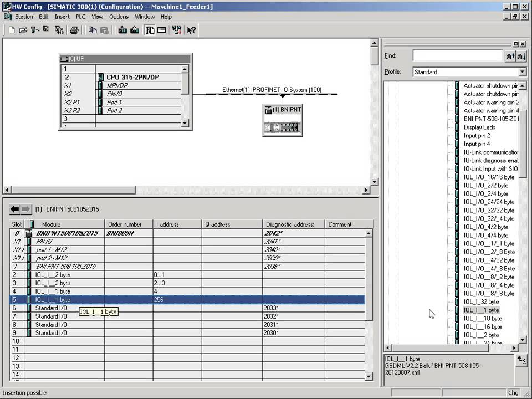This screenshot has width=532, height=399.
Task: Select IOL_I__10 byte in catalog
Action: [x=483, y=318]
